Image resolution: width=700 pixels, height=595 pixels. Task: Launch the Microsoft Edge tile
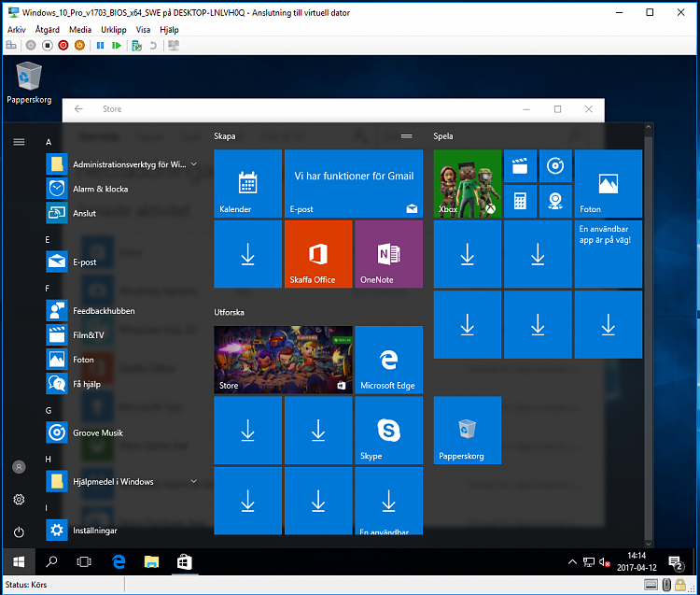tap(389, 360)
